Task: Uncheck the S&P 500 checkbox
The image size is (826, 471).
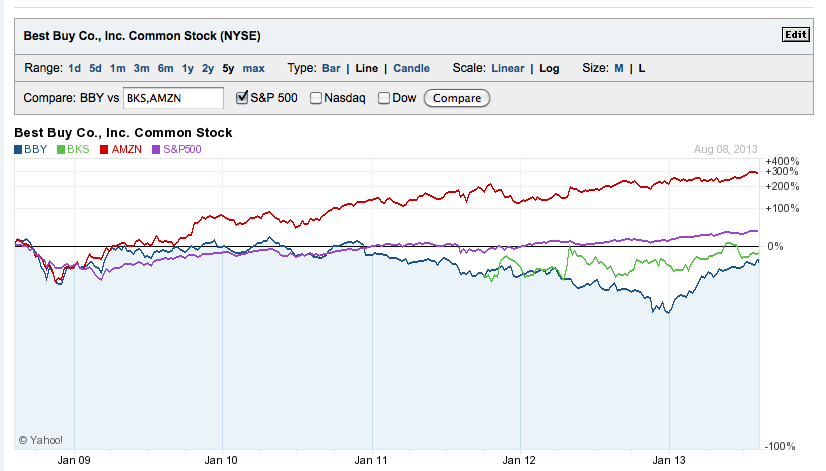Action: tap(241, 98)
